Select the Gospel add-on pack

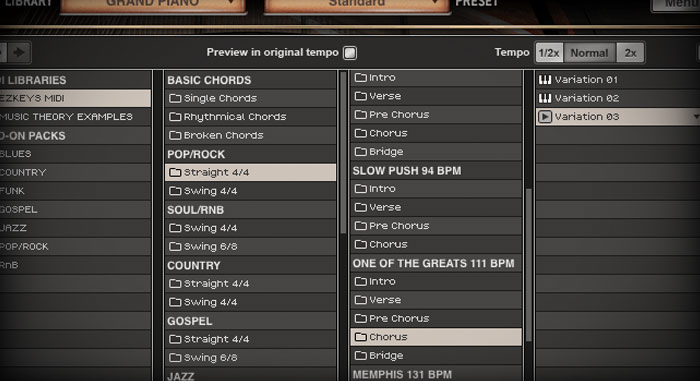75,209
